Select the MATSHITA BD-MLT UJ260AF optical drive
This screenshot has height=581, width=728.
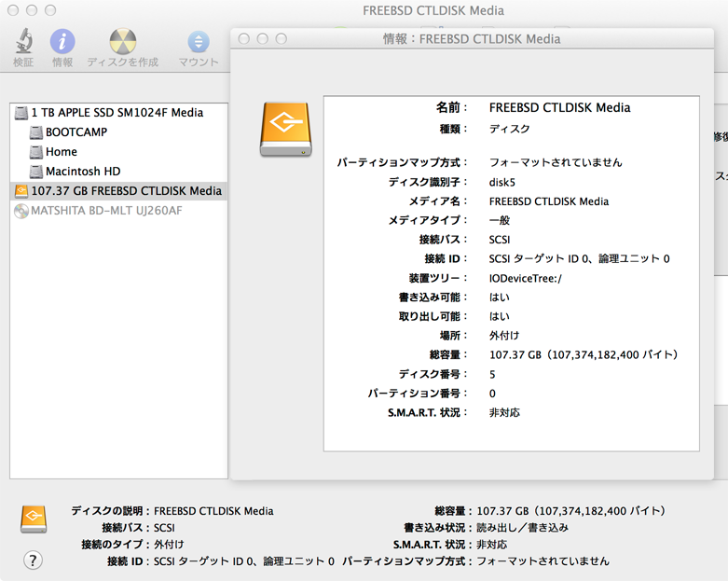click(106, 210)
